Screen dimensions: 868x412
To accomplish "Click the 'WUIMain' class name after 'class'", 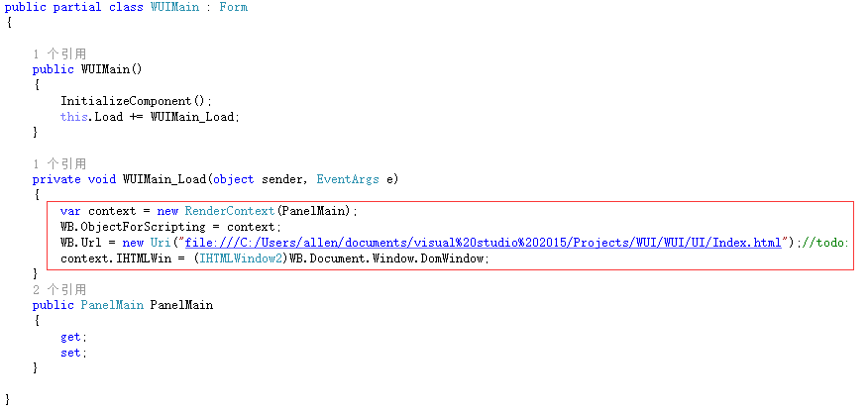I will (x=174, y=7).
